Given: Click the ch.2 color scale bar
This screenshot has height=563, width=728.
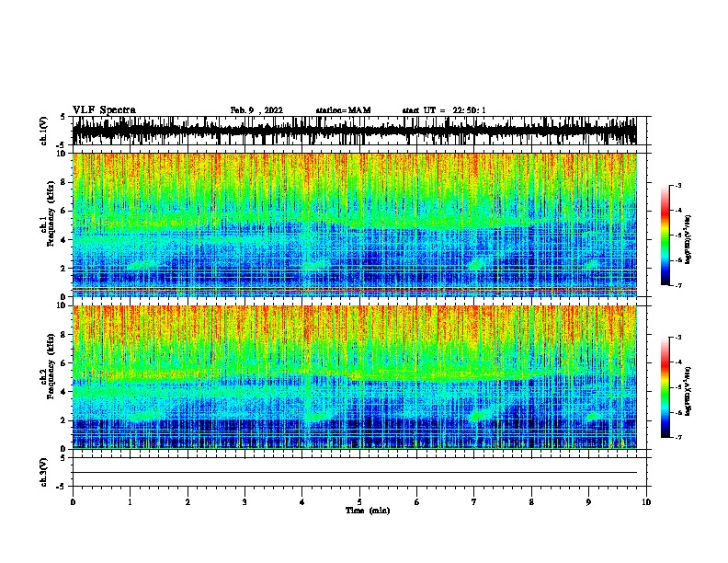Looking at the screenshot, I should (665, 387).
